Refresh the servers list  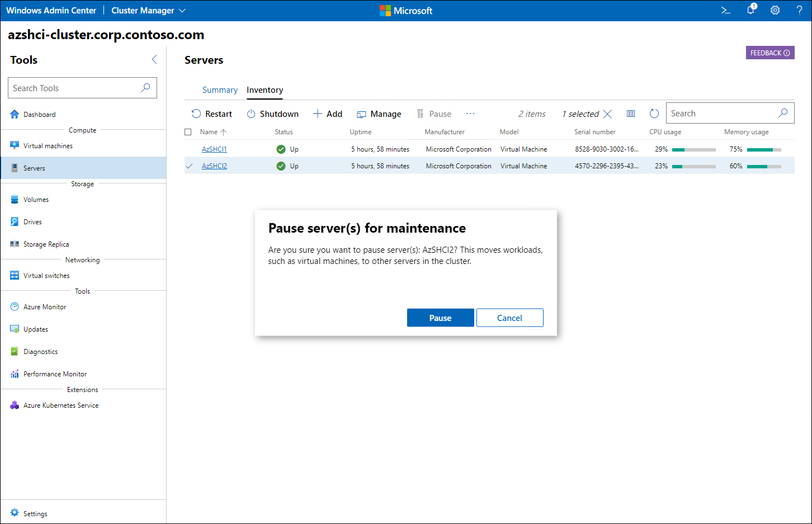point(654,114)
